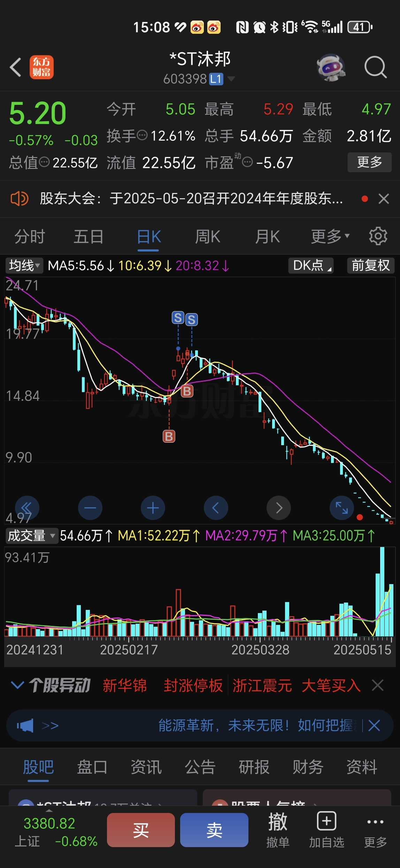Tap the NFC status icon
Image resolution: width=400 pixels, height=868 pixels.
click(x=243, y=27)
